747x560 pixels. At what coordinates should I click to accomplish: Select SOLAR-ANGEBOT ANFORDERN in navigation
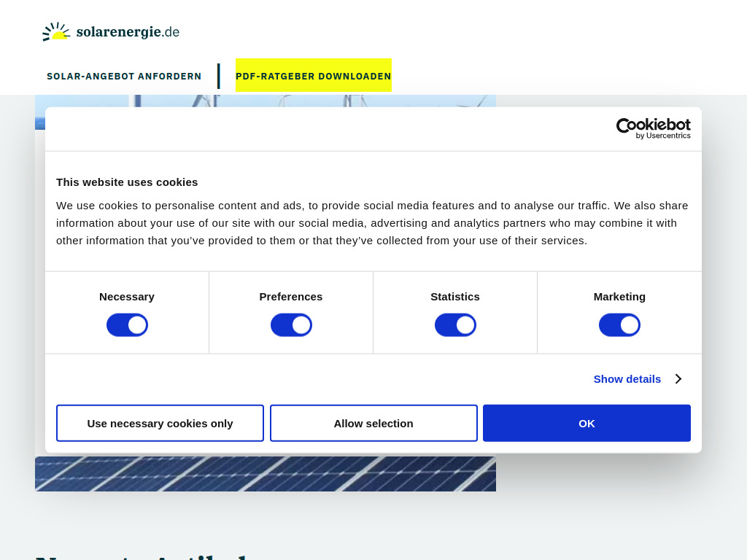click(124, 76)
